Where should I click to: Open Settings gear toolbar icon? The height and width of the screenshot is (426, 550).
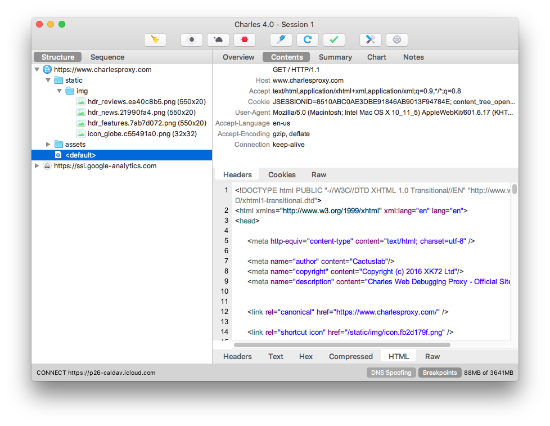pyautogui.click(x=397, y=40)
